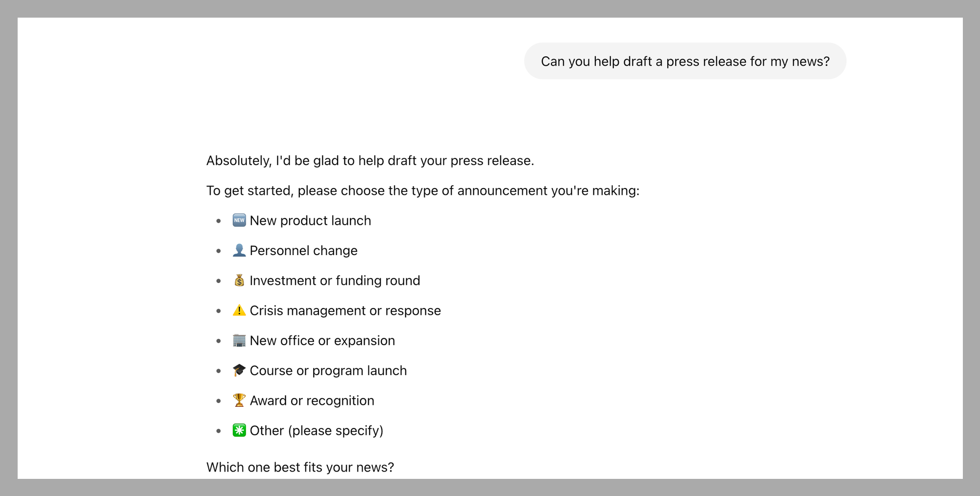Click 'Other (please specify)' list item
This screenshot has height=496, width=980.
(x=316, y=430)
